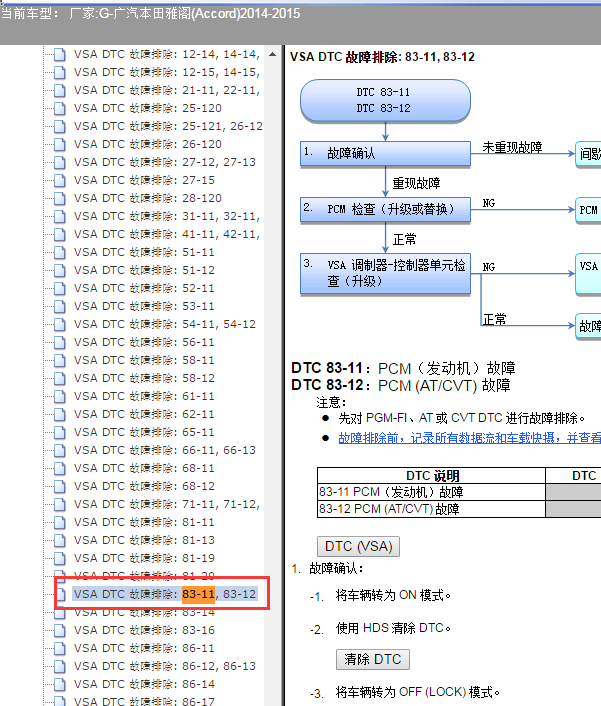
Task: Click document icon beside 86-11 row
Action: tap(59, 648)
